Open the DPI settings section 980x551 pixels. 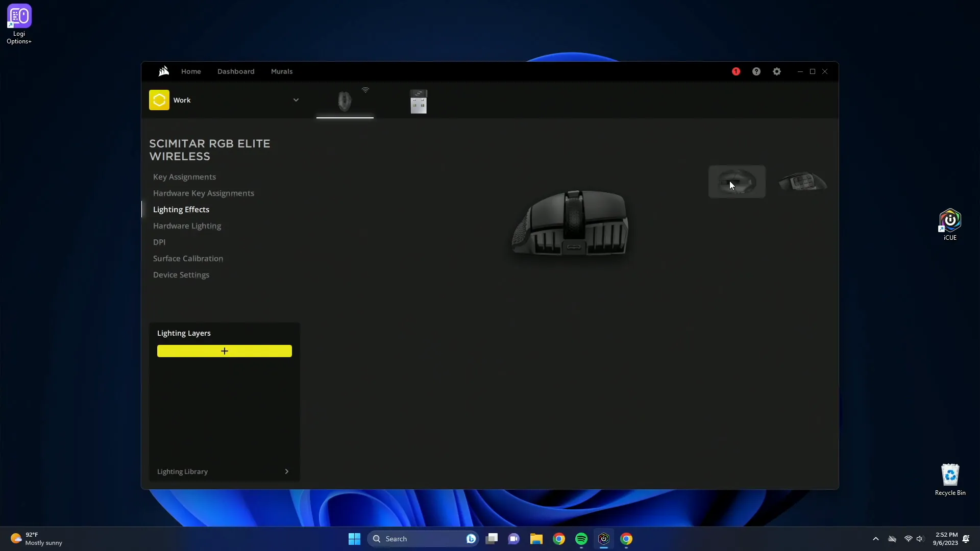click(x=159, y=242)
